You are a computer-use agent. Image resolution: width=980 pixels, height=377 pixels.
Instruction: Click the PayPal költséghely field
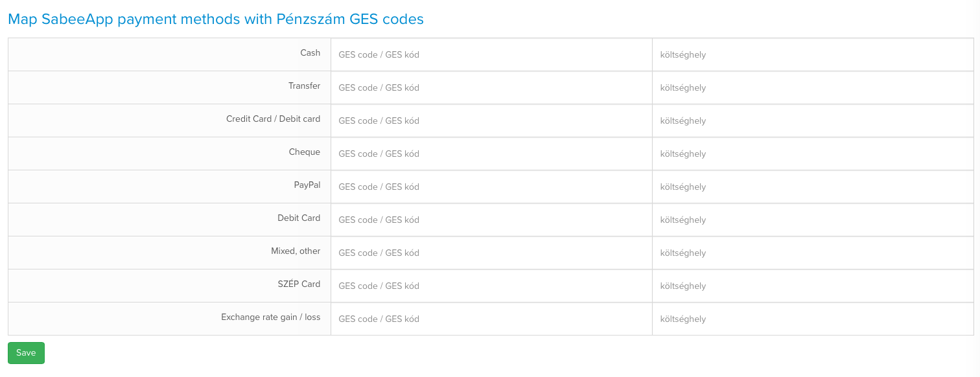point(813,187)
